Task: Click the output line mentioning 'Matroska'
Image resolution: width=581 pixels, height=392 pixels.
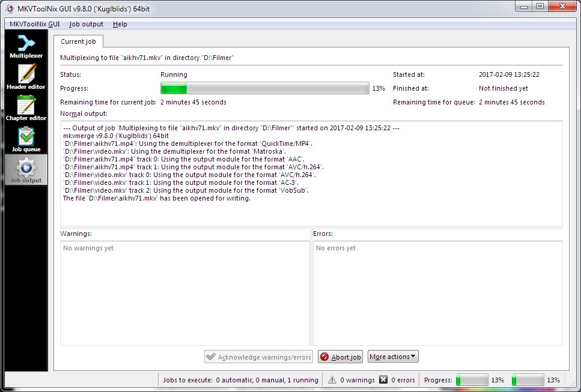Action: (174, 151)
